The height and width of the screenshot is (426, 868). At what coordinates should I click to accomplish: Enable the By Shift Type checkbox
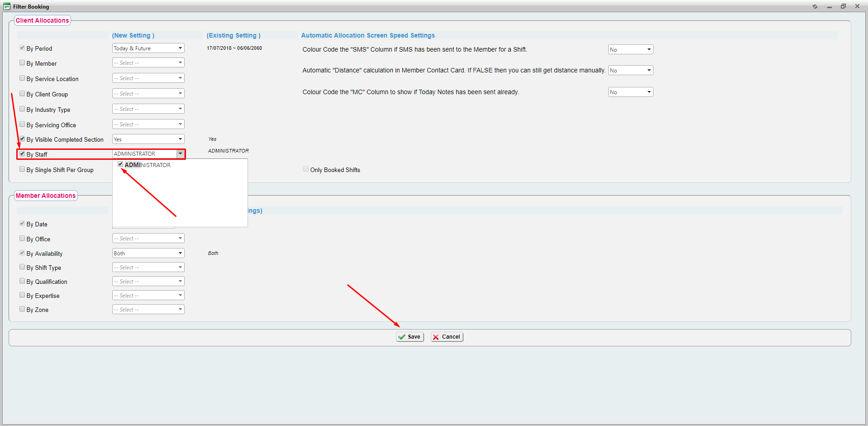[x=22, y=267]
